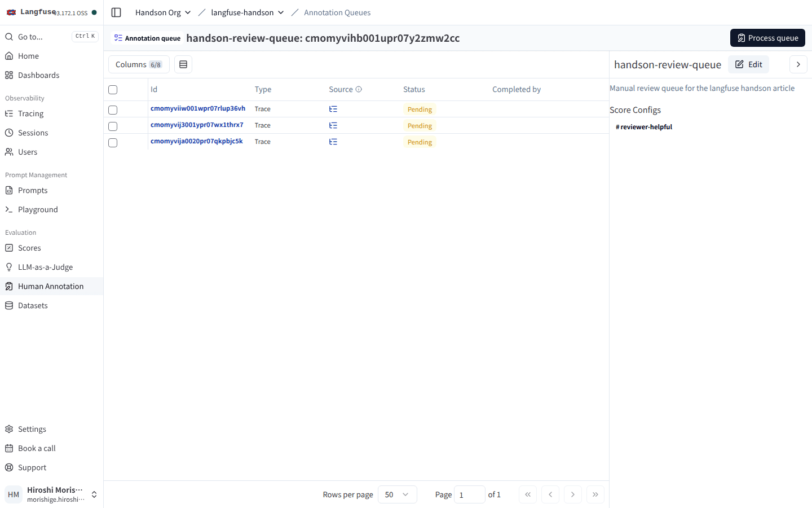This screenshot has width=812, height=508.
Task: Click the Process queue button
Action: (767, 38)
